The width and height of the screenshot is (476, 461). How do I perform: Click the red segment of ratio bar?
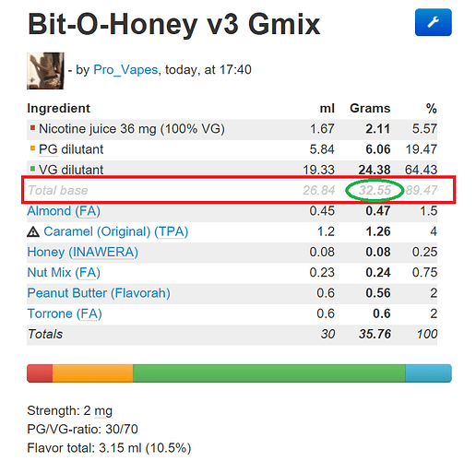[40, 373]
